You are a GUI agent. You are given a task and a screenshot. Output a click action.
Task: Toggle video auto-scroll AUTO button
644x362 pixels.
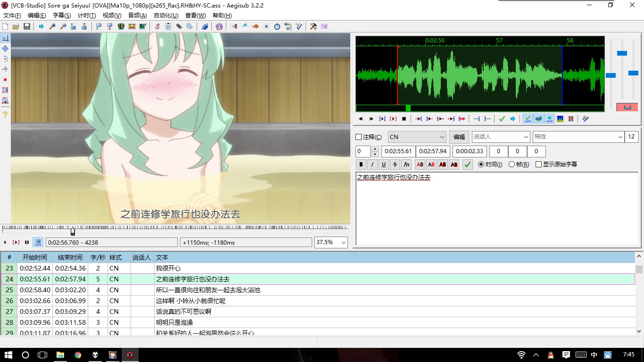(38, 242)
